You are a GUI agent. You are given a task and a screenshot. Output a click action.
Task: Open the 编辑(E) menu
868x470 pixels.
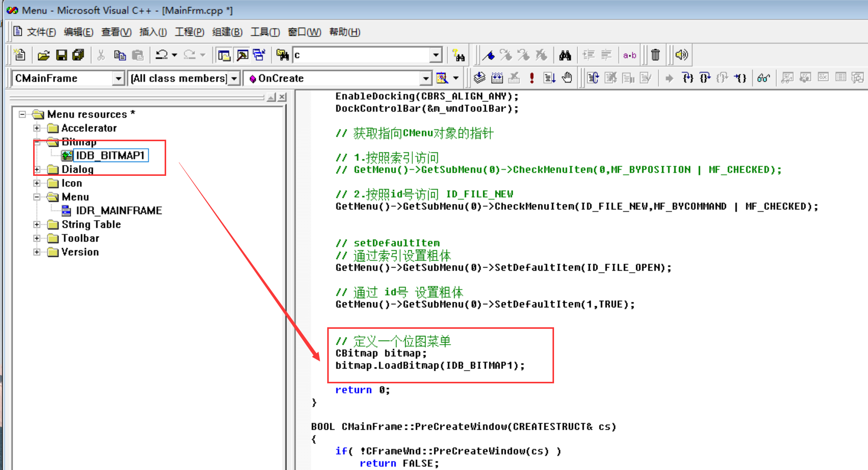78,32
